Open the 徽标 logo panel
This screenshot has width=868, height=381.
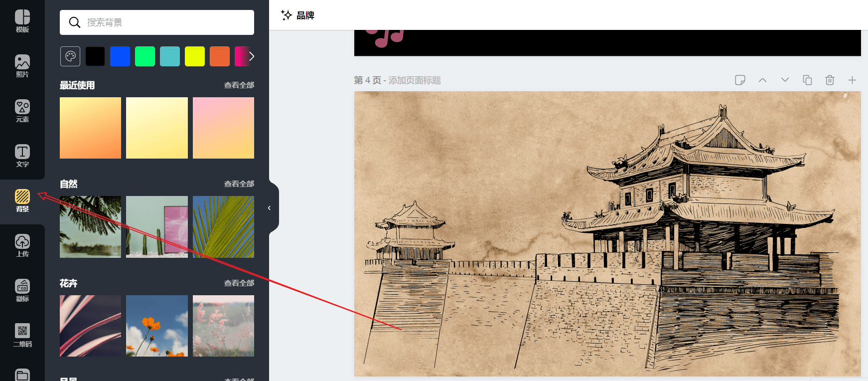pos(22,291)
